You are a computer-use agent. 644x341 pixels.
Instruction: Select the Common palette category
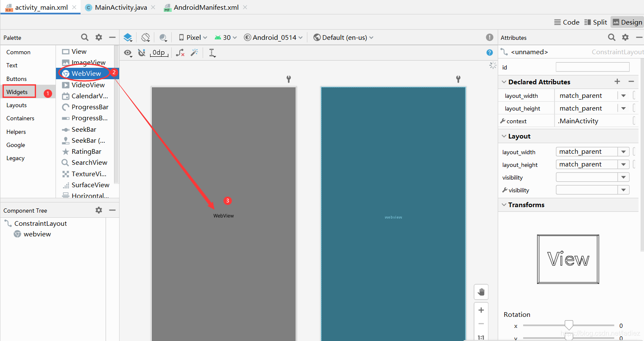[18, 52]
